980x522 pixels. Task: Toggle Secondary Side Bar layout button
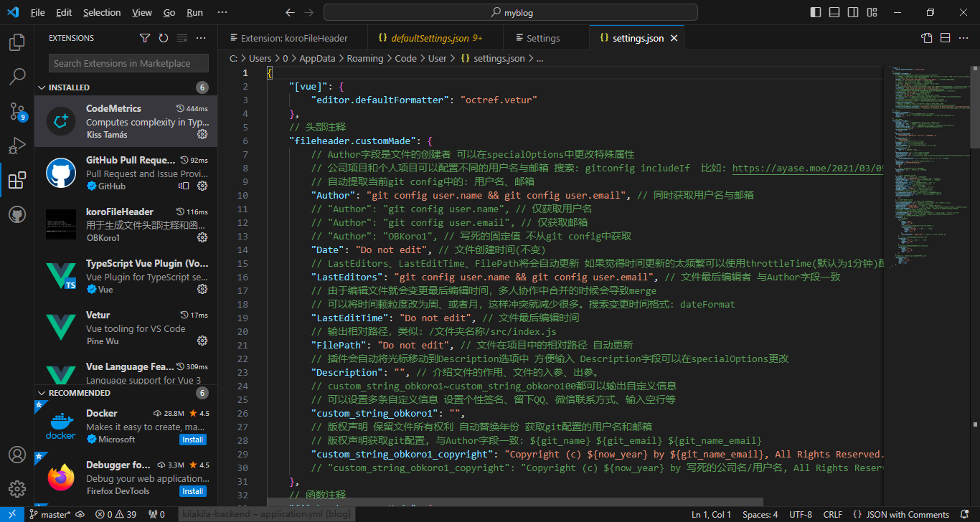(853, 12)
